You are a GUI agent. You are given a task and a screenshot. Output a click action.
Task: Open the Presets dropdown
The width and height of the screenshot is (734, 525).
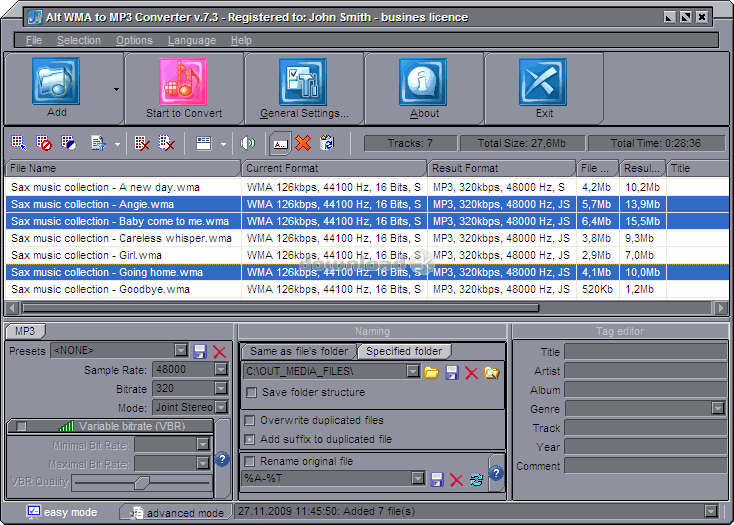[x=181, y=350]
